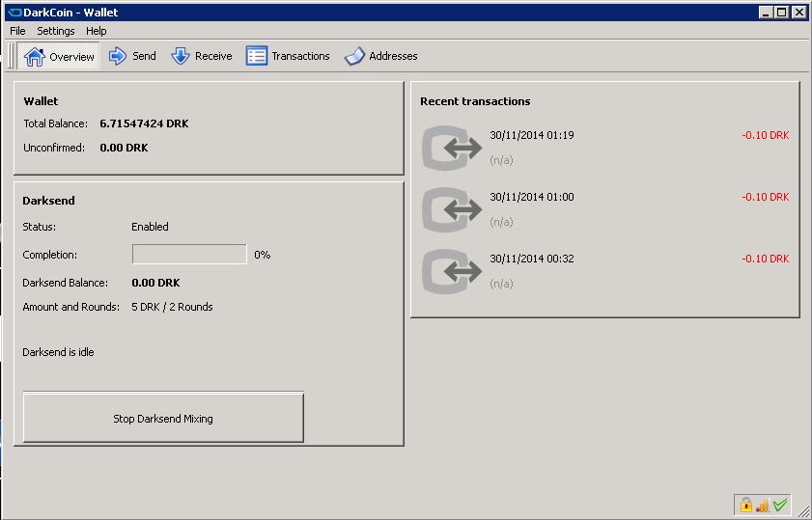Click the Overview home icon
Screen dimensions: 812x520
tap(34, 56)
